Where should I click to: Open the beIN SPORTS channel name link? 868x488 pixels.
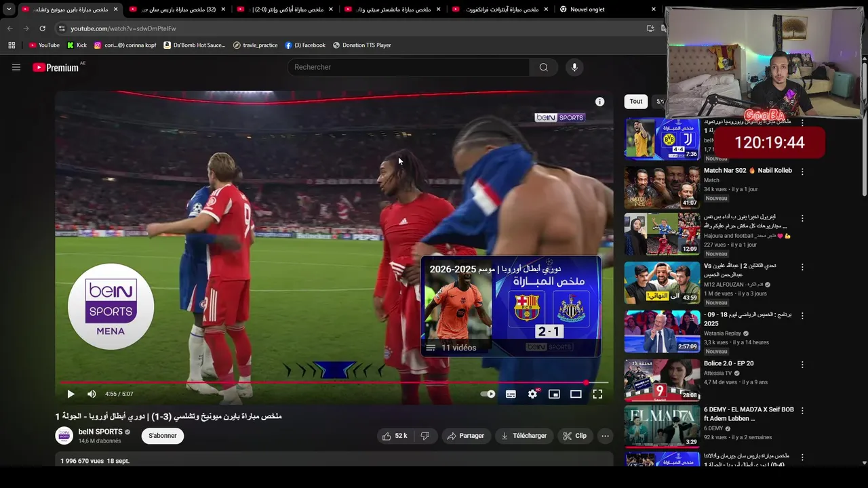[100, 432]
